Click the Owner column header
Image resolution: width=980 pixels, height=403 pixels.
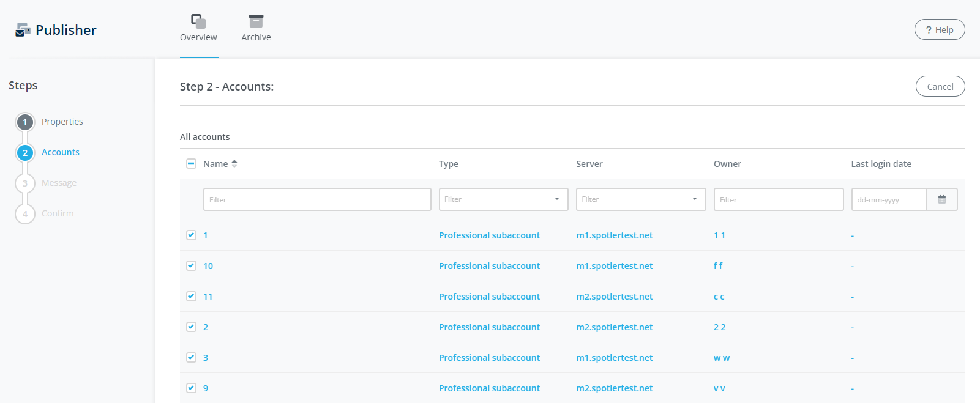[x=727, y=164]
